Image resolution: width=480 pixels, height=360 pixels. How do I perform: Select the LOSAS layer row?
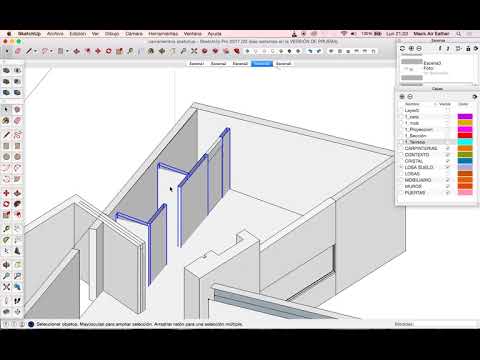point(435,174)
